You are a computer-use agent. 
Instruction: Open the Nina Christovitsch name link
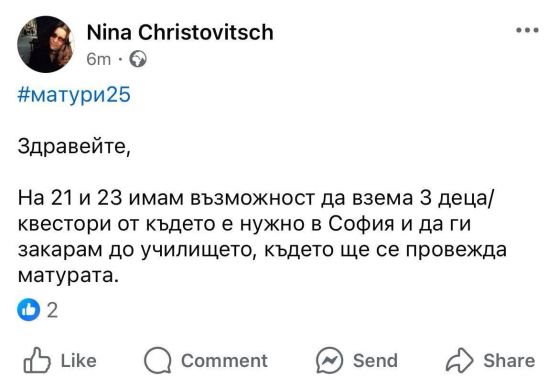[x=180, y=32]
